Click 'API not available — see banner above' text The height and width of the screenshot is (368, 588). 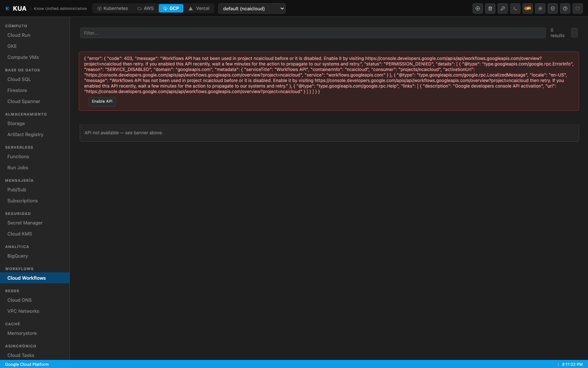click(124, 133)
